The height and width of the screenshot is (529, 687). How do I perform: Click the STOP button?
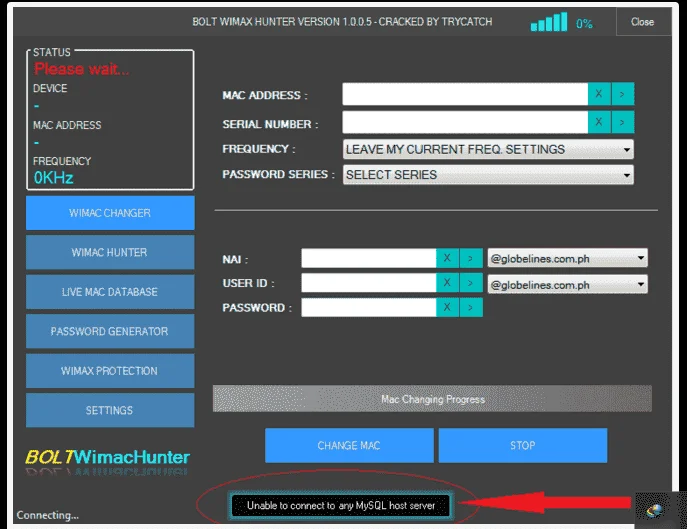pyautogui.click(x=523, y=445)
